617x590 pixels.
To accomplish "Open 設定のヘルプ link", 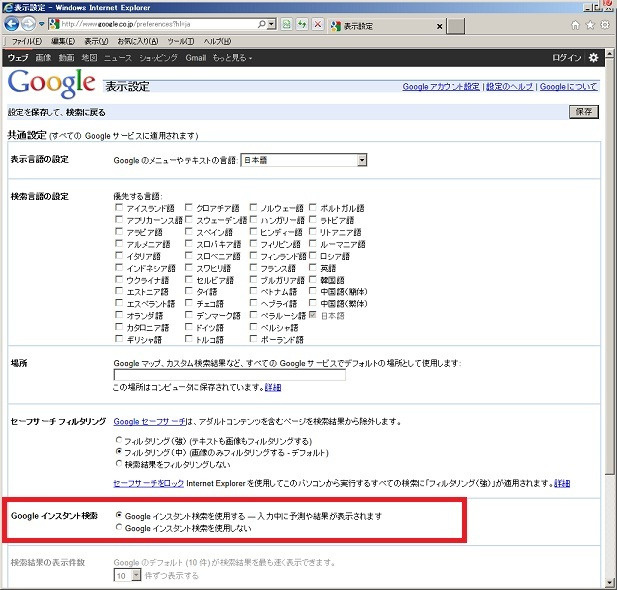I will 510,87.
